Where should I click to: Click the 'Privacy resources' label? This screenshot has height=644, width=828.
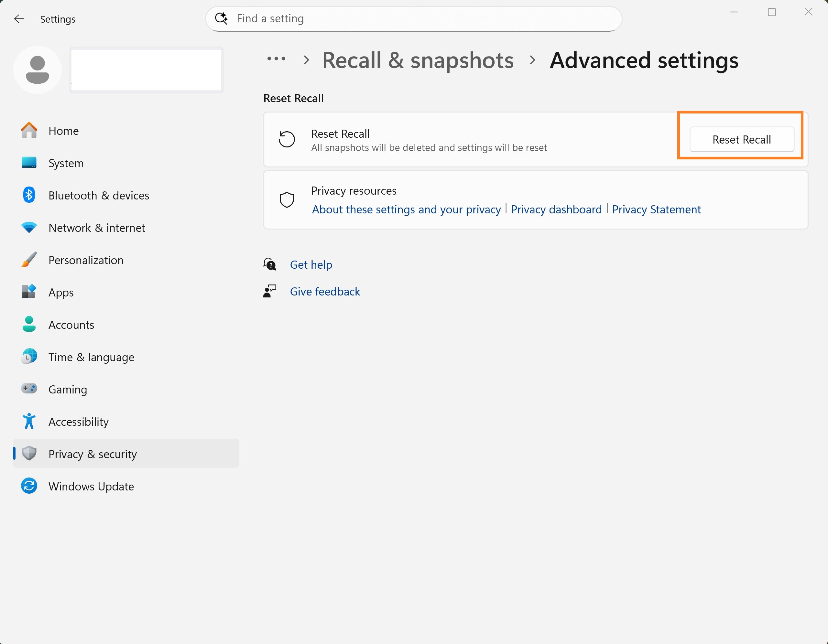point(354,191)
